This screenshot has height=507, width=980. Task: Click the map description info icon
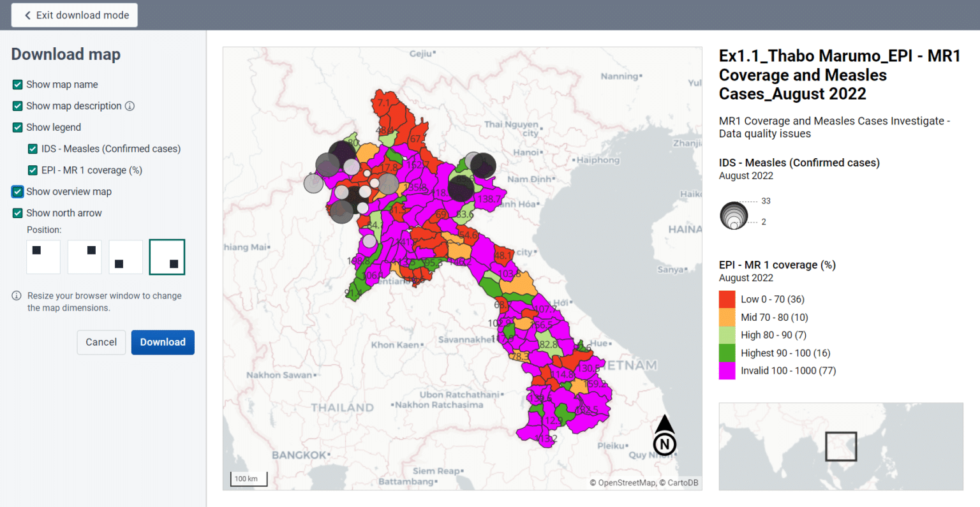click(x=130, y=106)
